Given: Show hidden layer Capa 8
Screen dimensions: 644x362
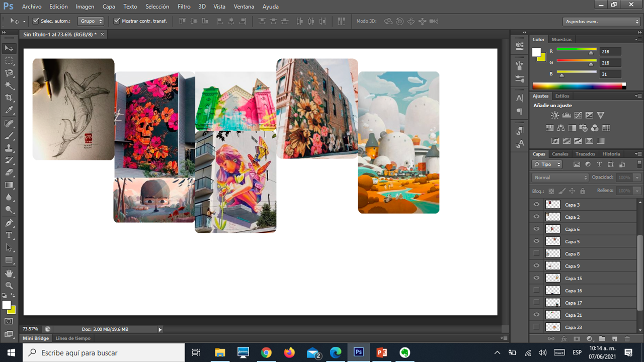Looking at the screenshot, I should (536, 253).
